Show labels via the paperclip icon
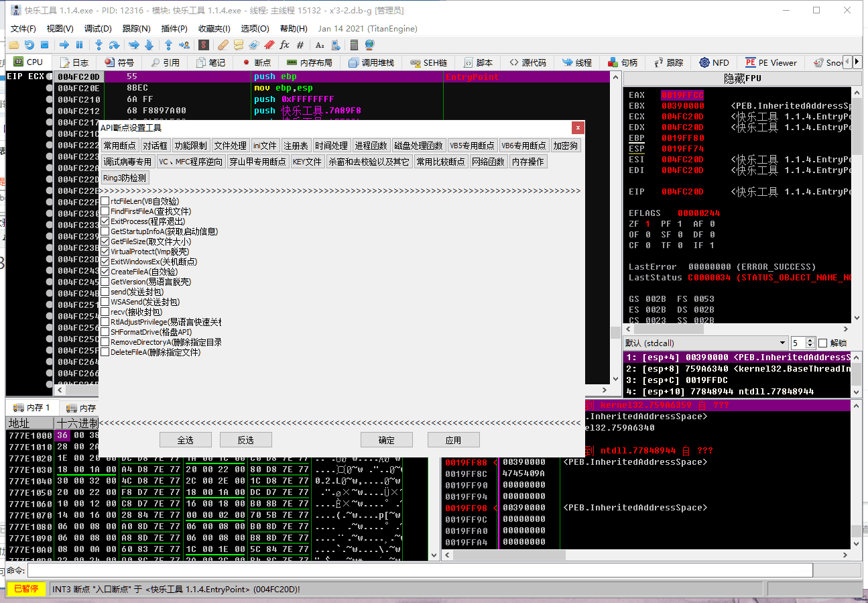The height and width of the screenshot is (603, 868). coord(254,45)
